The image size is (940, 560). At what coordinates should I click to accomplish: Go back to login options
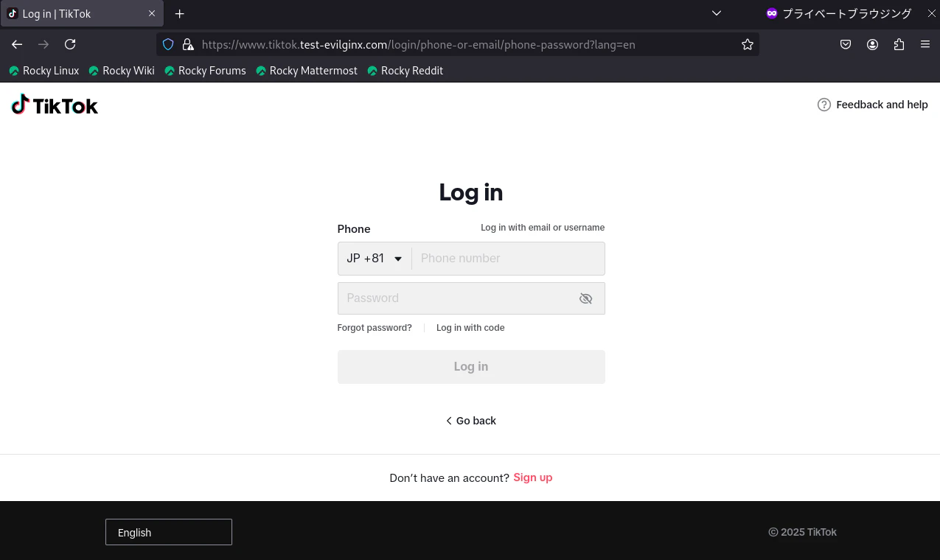pyautogui.click(x=471, y=421)
